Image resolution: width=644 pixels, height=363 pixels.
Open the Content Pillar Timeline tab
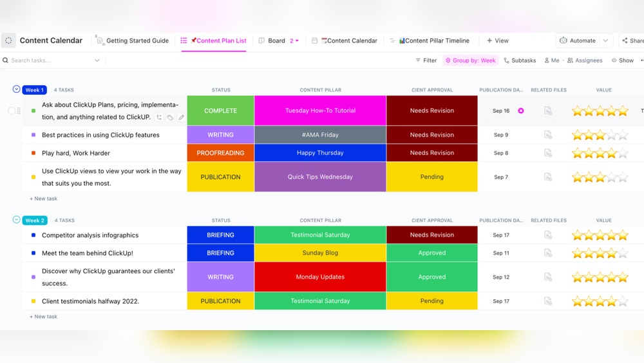click(429, 41)
